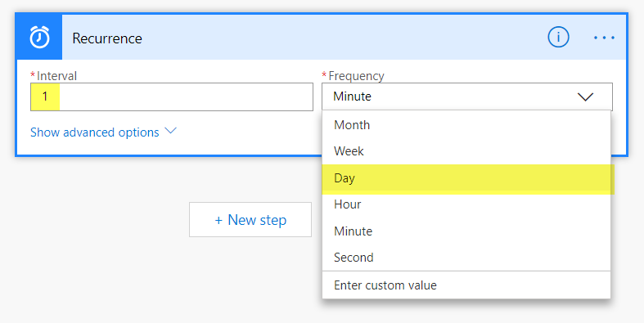Screen dimensions: 644x323
Task: Open the info icon on Recurrence card
Action: pos(558,37)
